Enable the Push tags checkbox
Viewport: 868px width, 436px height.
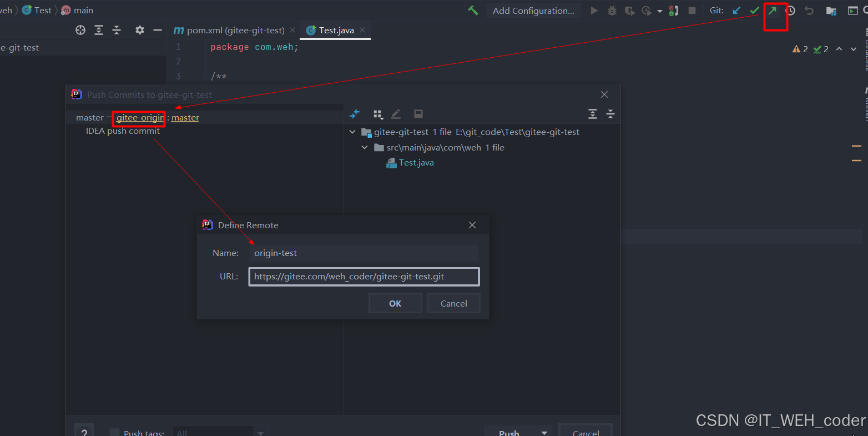click(x=114, y=433)
